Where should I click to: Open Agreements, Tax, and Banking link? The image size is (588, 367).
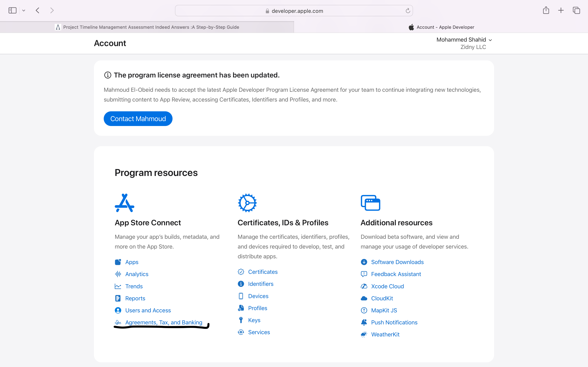pos(164,322)
